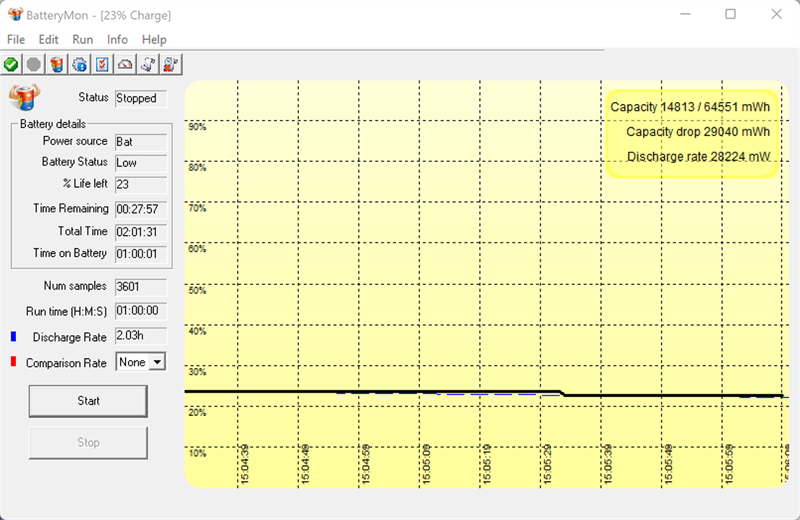Click the green checkmark start toolbar icon
Image resolution: width=800 pixels, height=520 pixels.
pyautogui.click(x=11, y=64)
